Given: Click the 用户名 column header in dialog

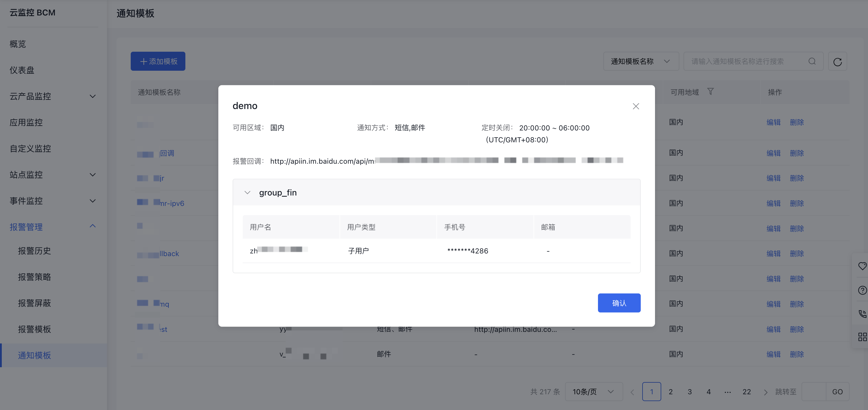Looking at the screenshot, I should [x=260, y=227].
